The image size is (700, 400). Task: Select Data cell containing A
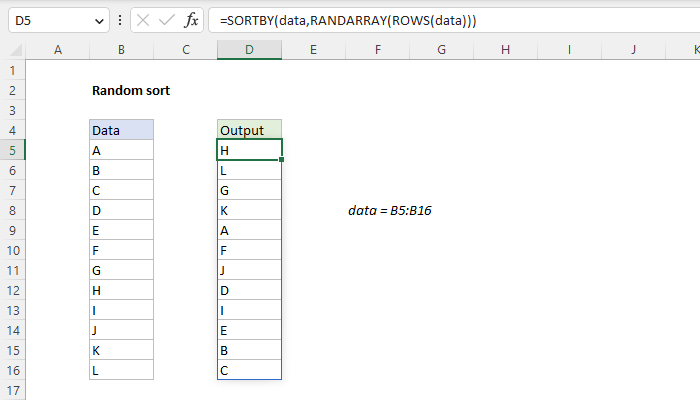tap(121, 150)
